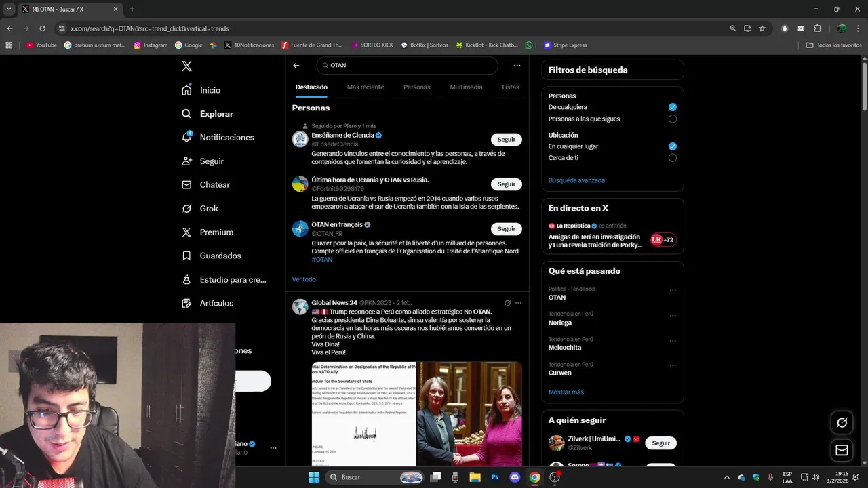
Task: Click the X logo in the sidebar
Action: pos(186,66)
